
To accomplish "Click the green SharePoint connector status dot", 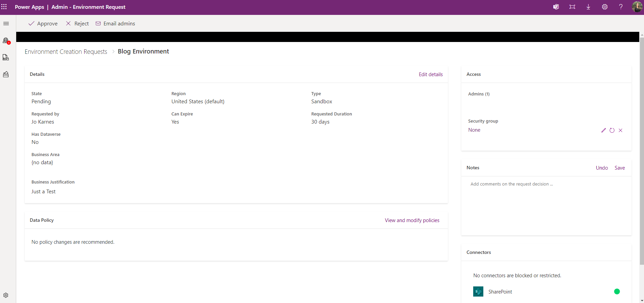I will [x=617, y=291].
